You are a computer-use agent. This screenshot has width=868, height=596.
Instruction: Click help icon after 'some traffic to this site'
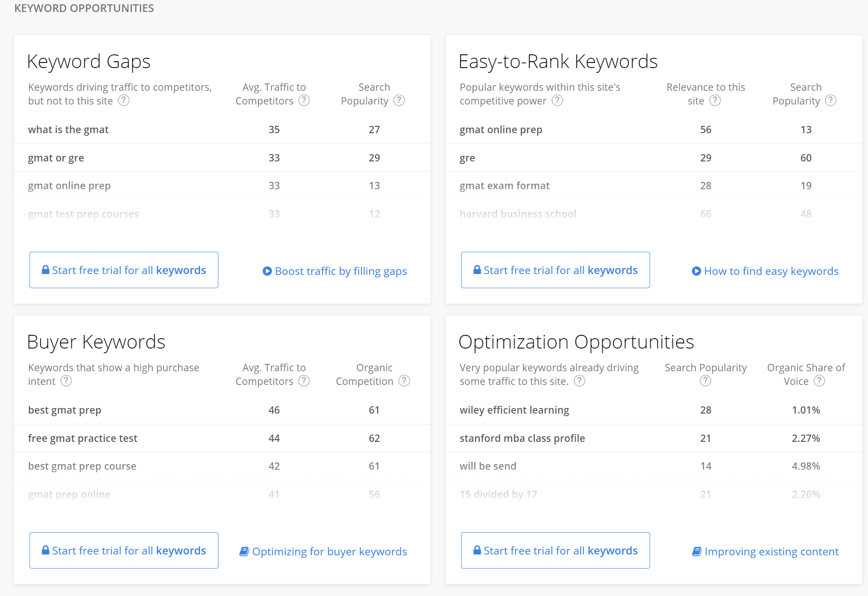(x=579, y=381)
